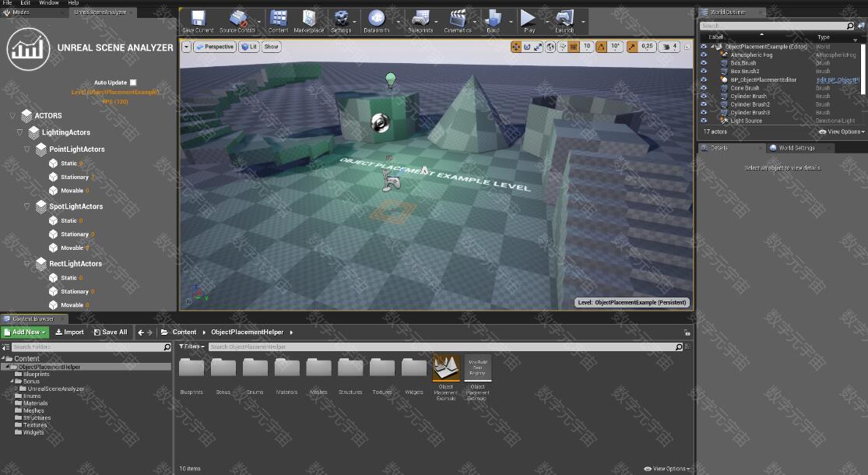Open the Cinematics toolbar icon

pyautogui.click(x=458, y=19)
